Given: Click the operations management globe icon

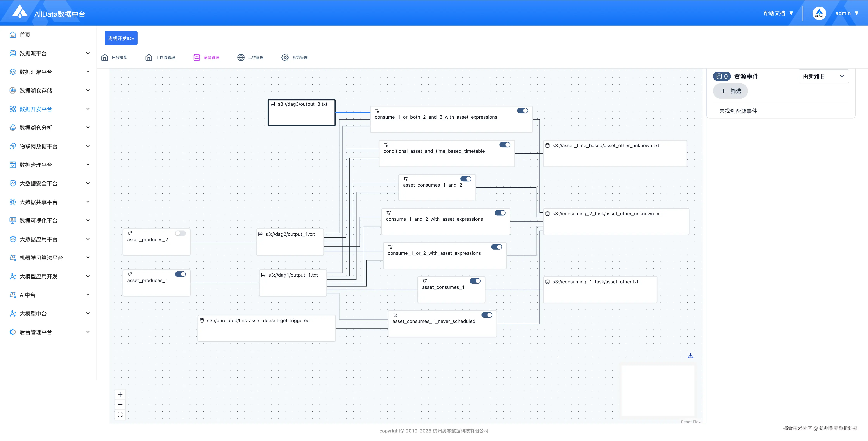Looking at the screenshot, I should pos(241,57).
